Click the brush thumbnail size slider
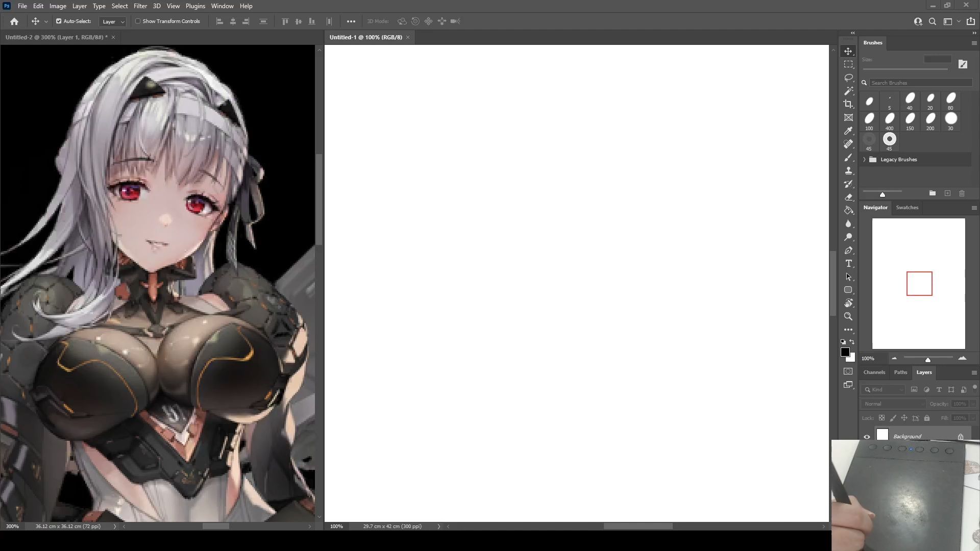Viewport: 980px width, 551px height. [x=882, y=193]
